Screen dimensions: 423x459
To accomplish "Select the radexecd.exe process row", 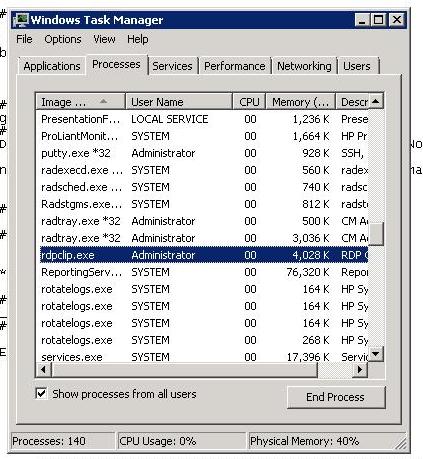I will pos(204,170).
